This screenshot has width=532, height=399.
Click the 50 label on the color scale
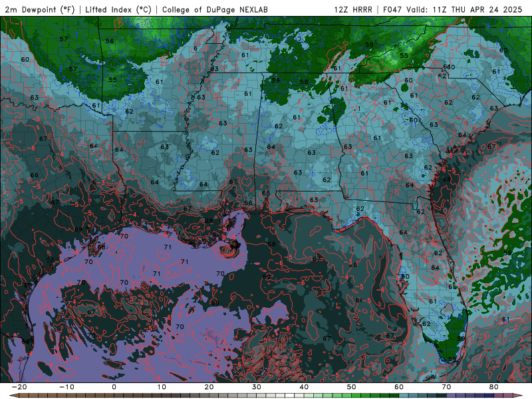point(352,387)
